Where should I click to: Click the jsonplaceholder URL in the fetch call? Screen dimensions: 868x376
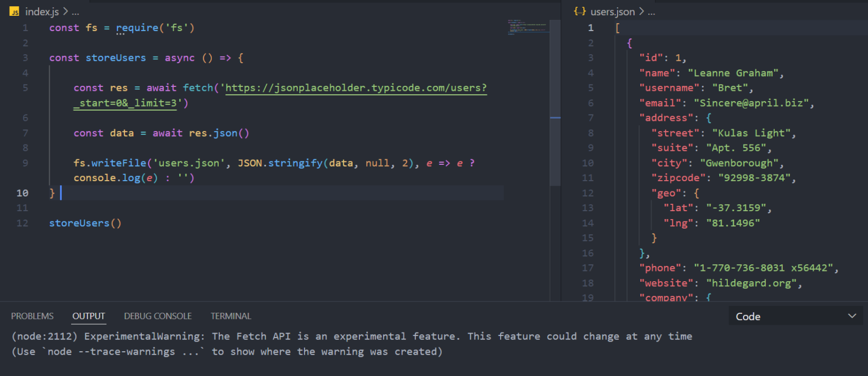356,88
